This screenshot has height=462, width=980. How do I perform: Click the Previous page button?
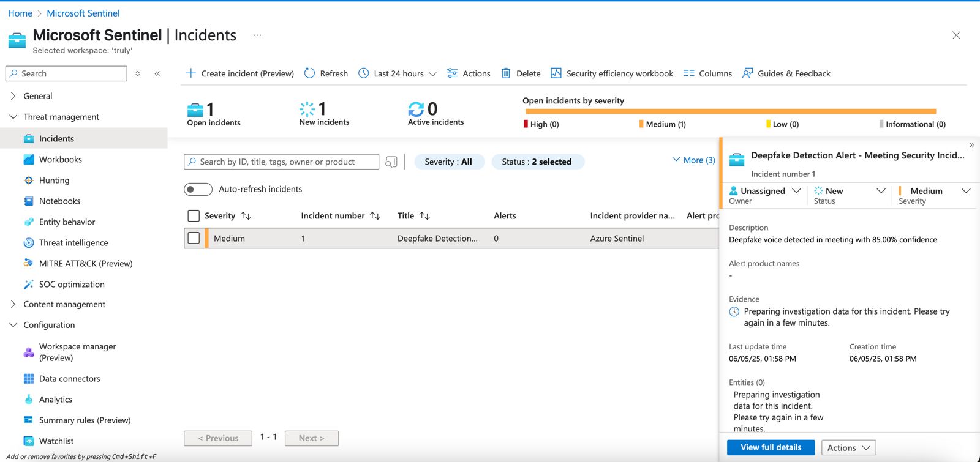(218, 438)
